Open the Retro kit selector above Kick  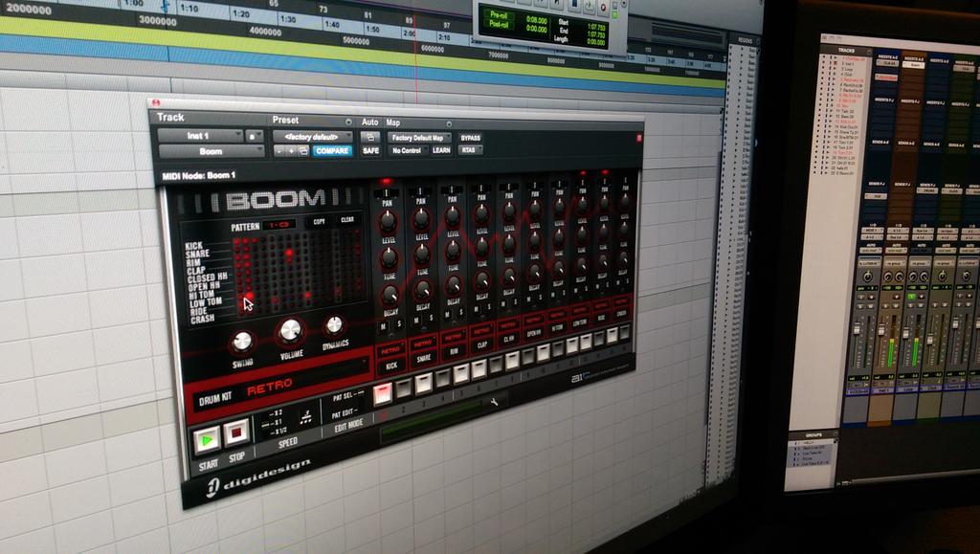pos(390,350)
